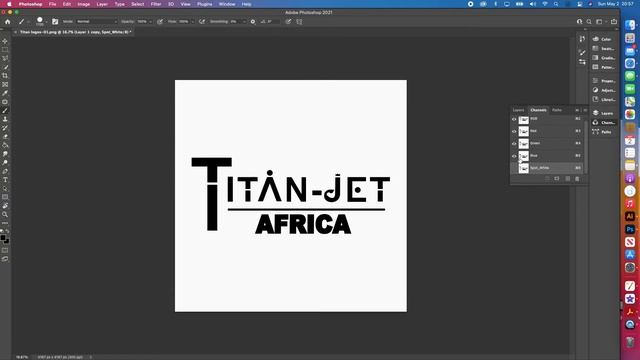This screenshot has width=640, height=360.
Task: Open Flow slider dropdown
Action: 192,22
